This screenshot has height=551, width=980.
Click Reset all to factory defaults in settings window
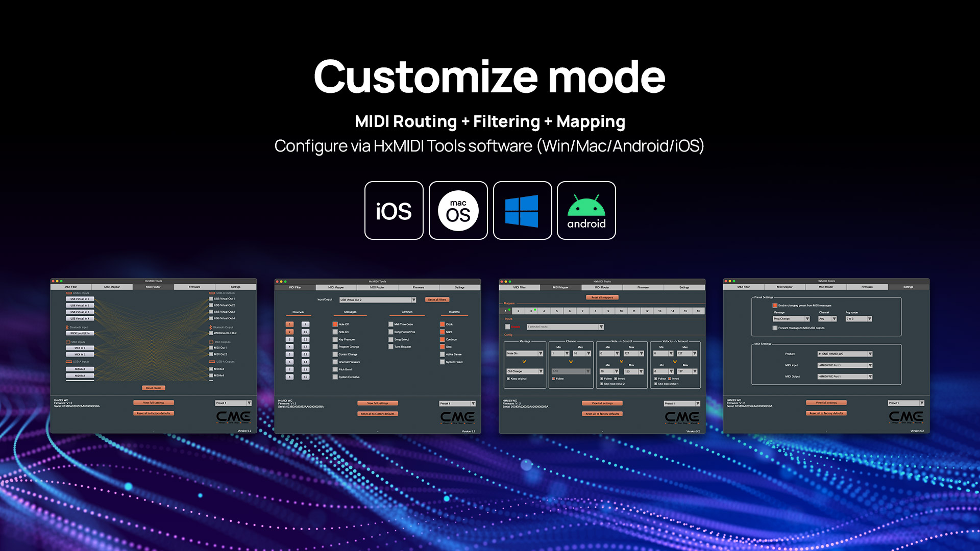[826, 413]
